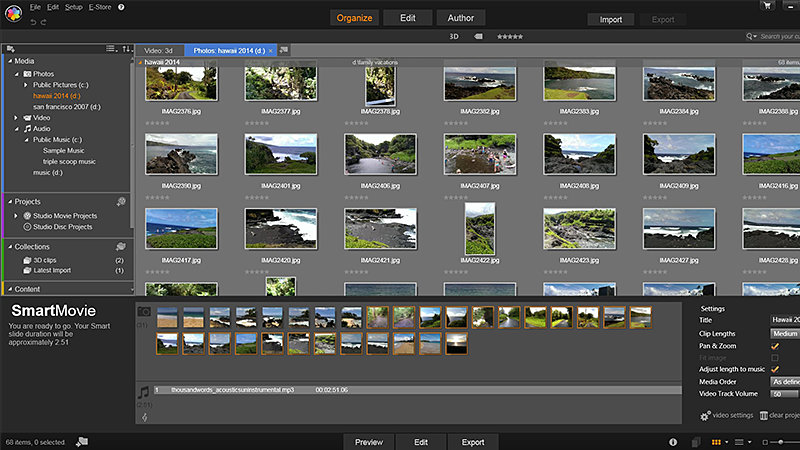Click the clear project trash icon
The width and height of the screenshot is (800, 450).
pos(764,414)
